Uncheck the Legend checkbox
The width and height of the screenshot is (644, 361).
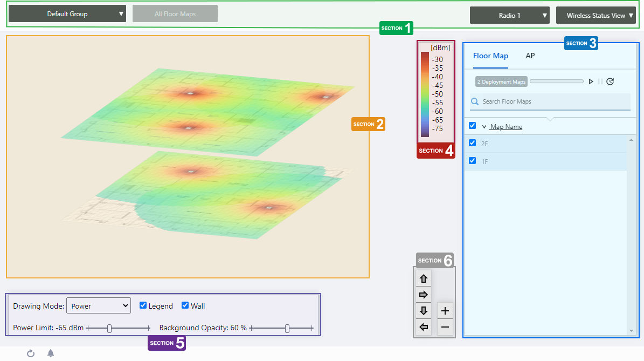143,305
